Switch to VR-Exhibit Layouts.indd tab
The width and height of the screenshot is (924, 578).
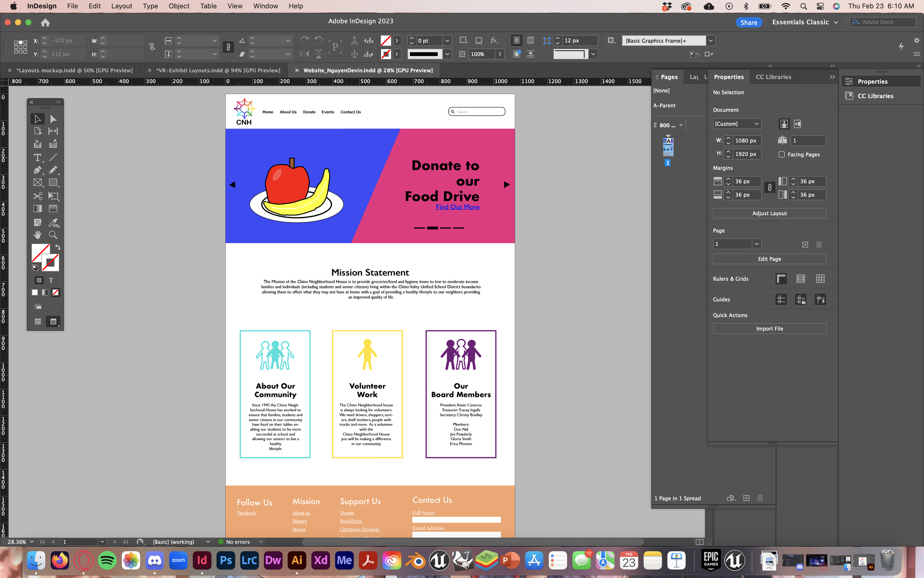coord(218,70)
